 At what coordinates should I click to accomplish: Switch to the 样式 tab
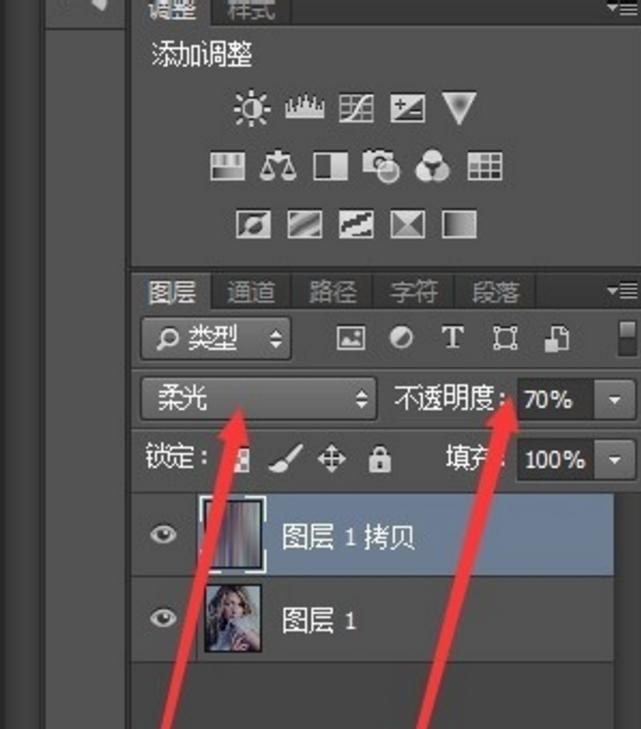coord(251,11)
